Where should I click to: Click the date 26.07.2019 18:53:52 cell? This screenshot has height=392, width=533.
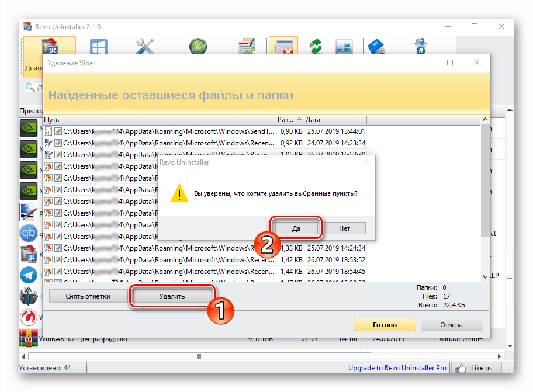click(x=336, y=260)
